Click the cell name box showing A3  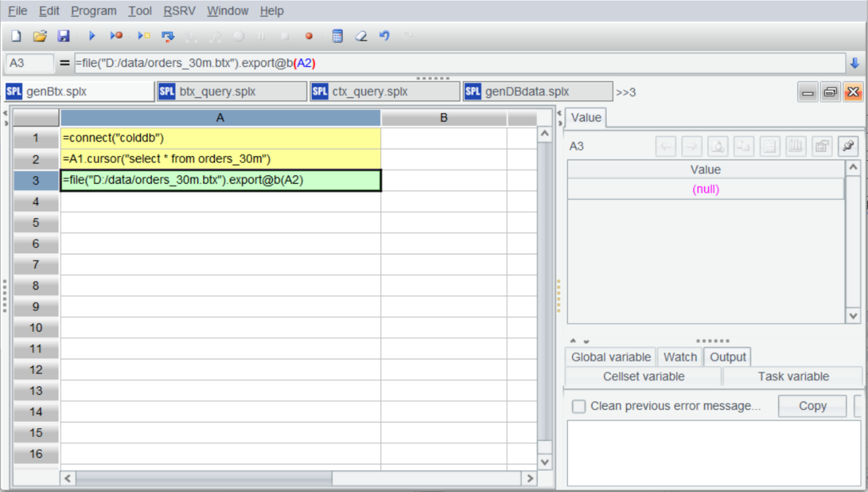coord(29,63)
